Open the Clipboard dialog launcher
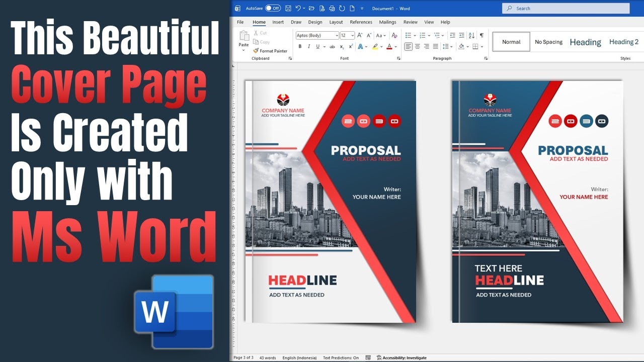The height and width of the screenshot is (362, 644). 290,58
